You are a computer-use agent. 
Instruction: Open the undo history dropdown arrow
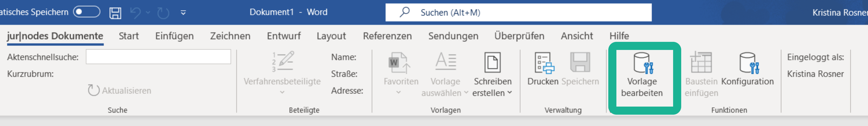(148, 13)
